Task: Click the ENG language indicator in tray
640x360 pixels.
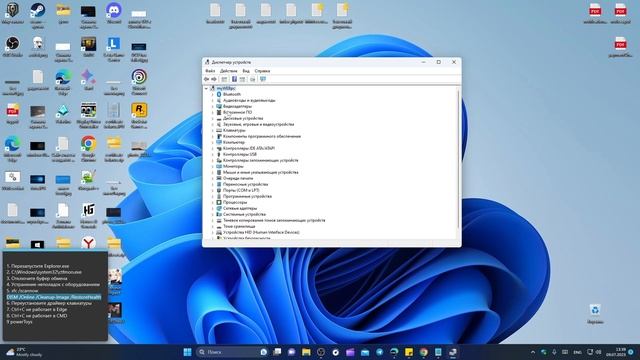Action: tap(577, 352)
